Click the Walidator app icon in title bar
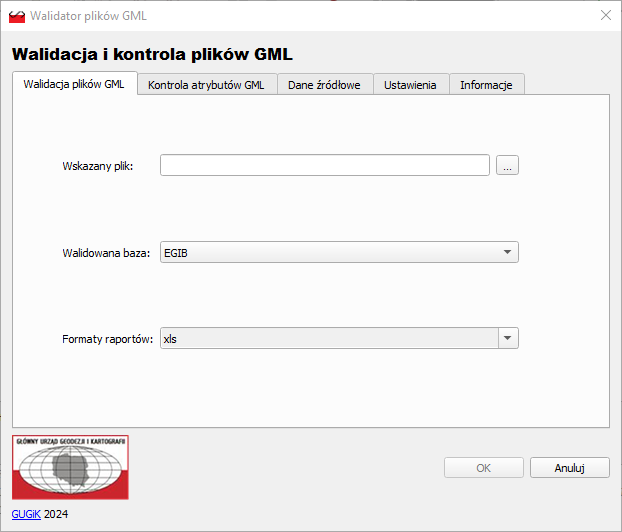622x532 pixels. pos(16,15)
